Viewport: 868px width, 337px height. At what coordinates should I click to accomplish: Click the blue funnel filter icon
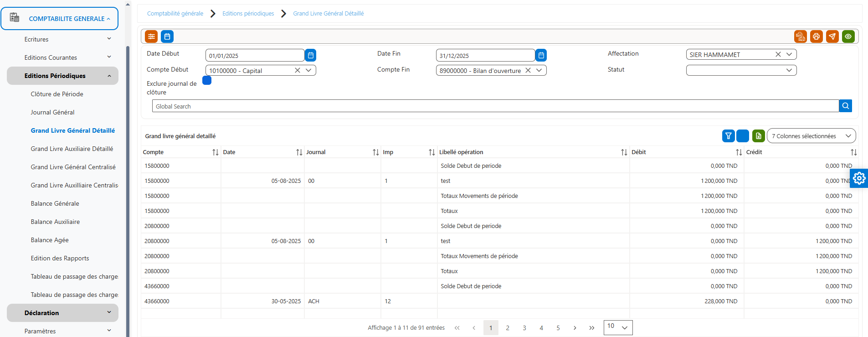[728, 136]
